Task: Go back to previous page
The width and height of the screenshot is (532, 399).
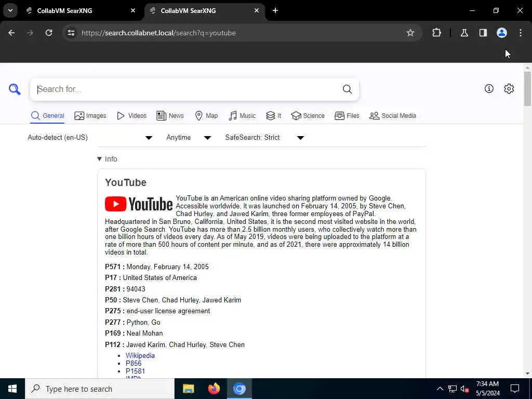Action: [11, 33]
